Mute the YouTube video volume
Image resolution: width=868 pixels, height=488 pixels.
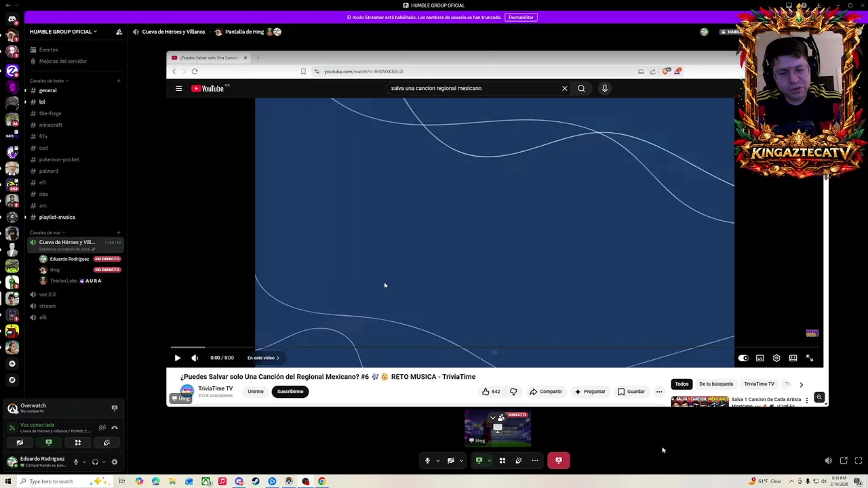(x=195, y=358)
